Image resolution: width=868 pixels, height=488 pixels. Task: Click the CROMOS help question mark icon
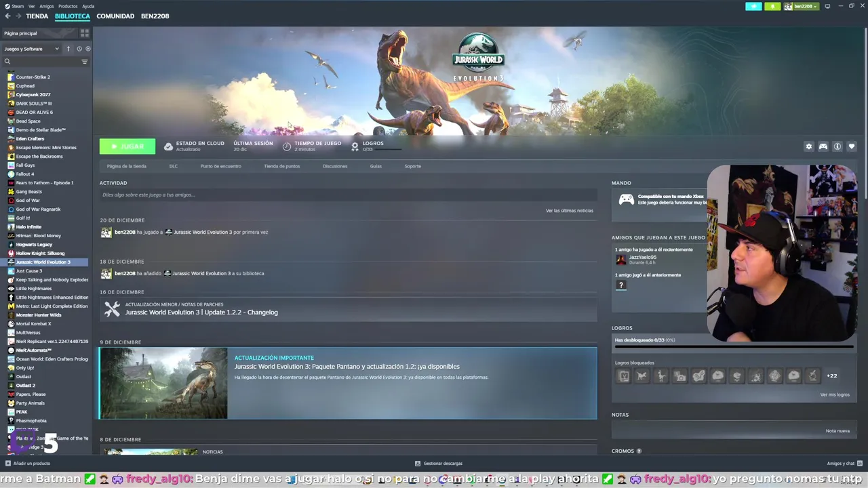tap(639, 451)
